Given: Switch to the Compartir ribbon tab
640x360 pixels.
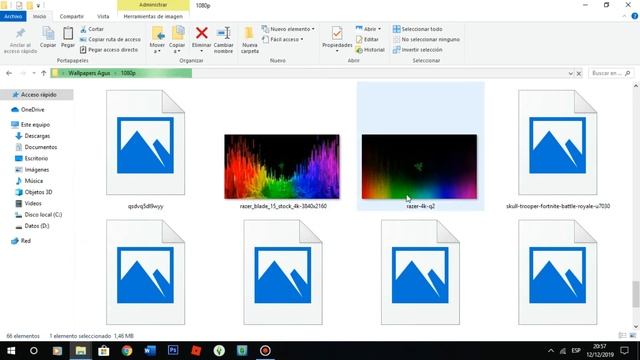Looking at the screenshot, I should point(71,16).
